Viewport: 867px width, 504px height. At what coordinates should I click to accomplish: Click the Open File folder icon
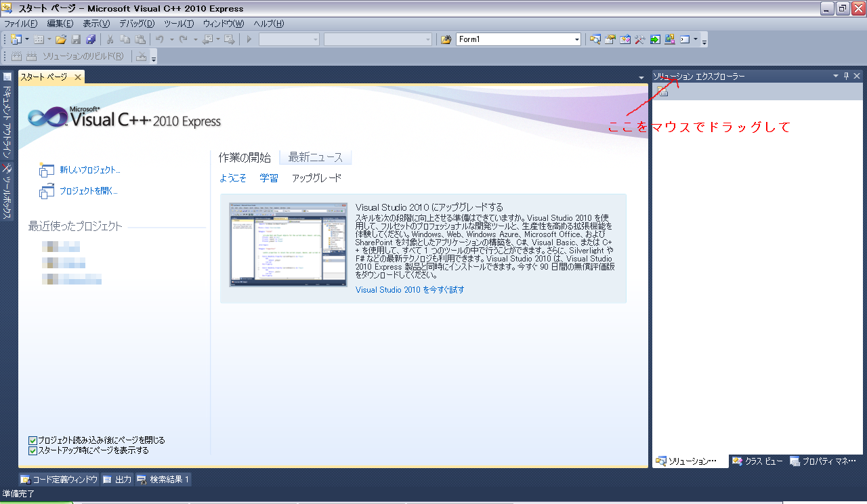pos(61,39)
